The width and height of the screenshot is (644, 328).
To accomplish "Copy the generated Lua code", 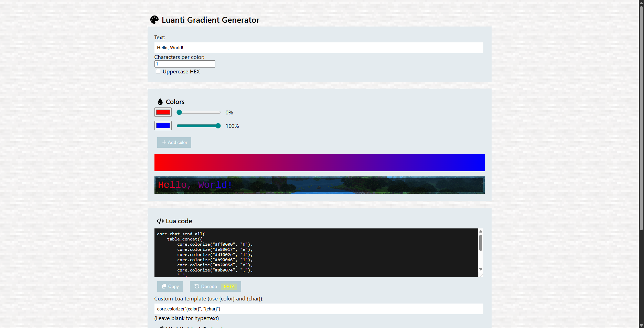I will coord(170,286).
